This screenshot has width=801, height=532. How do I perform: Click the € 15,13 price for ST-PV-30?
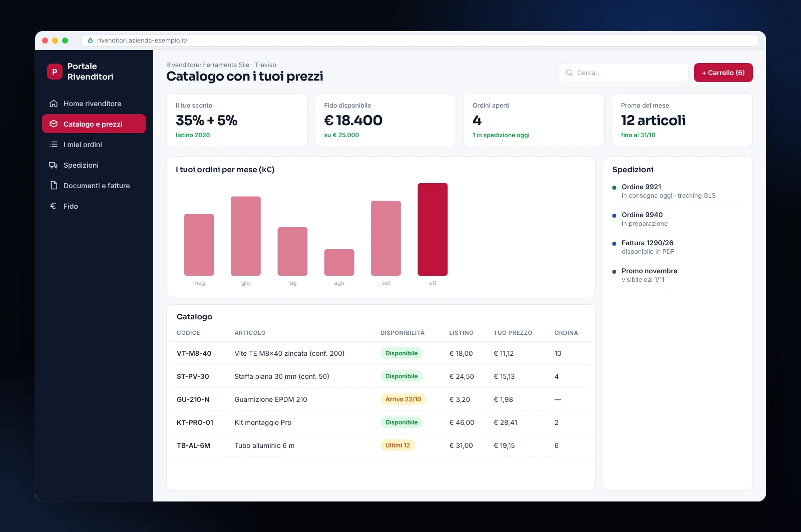pos(504,376)
